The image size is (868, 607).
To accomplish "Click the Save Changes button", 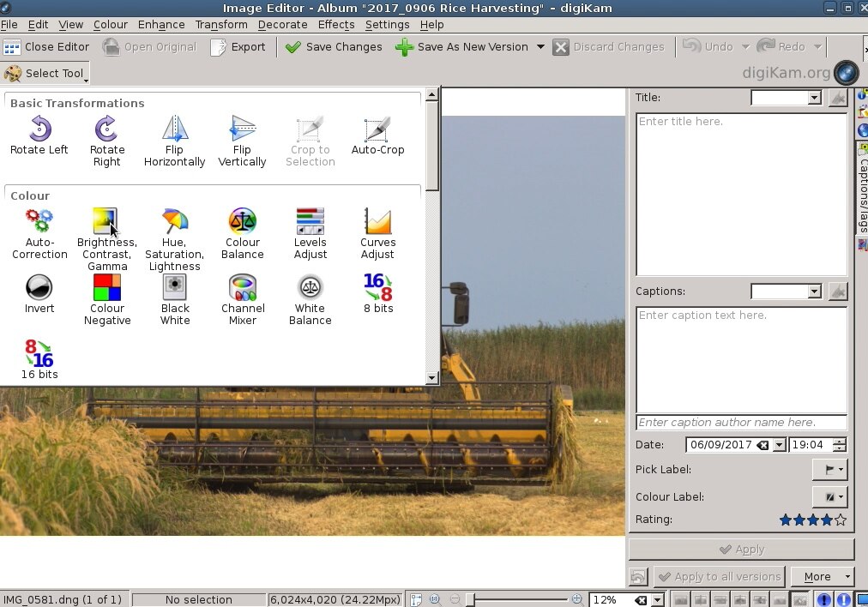I will coord(334,47).
